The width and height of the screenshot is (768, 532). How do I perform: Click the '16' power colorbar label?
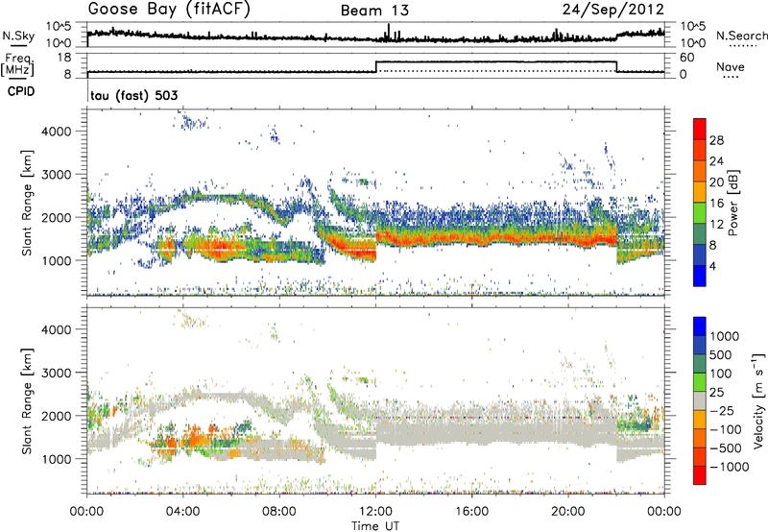[x=716, y=204]
